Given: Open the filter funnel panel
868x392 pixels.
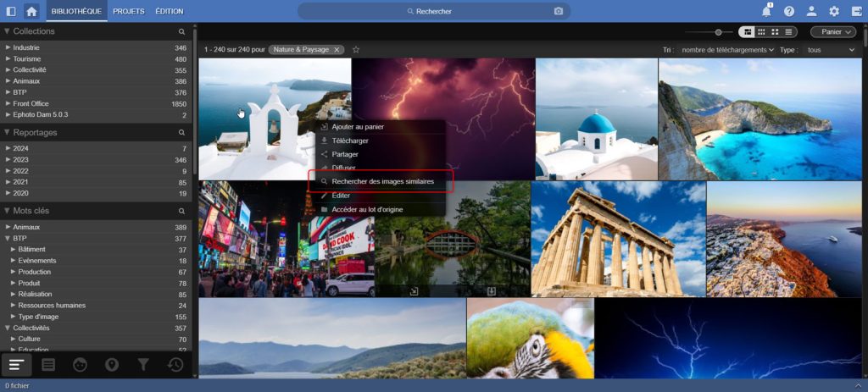Looking at the screenshot, I should [143, 365].
